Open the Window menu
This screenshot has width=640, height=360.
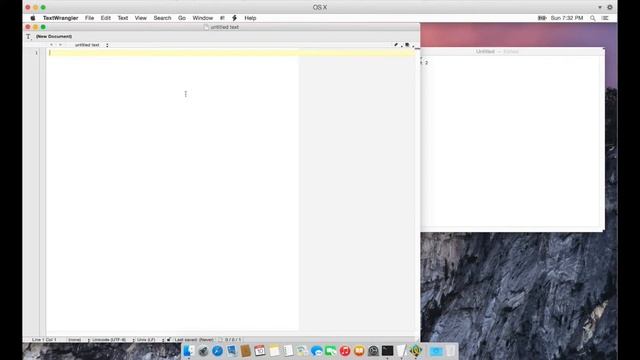pyautogui.click(x=203, y=18)
